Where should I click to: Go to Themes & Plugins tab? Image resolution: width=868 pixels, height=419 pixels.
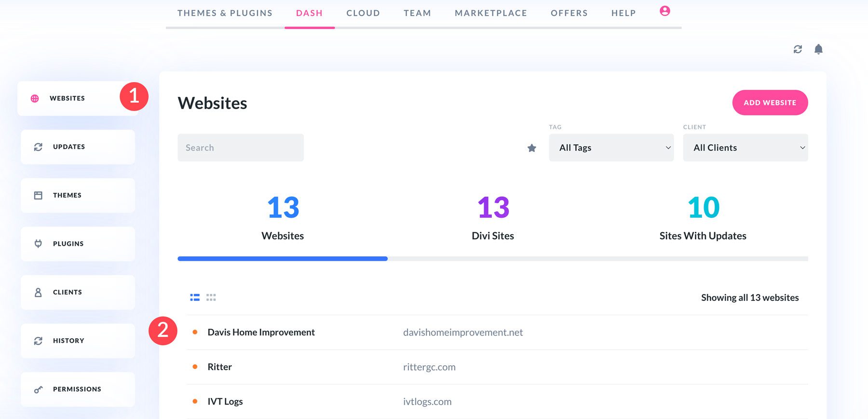[225, 13]
